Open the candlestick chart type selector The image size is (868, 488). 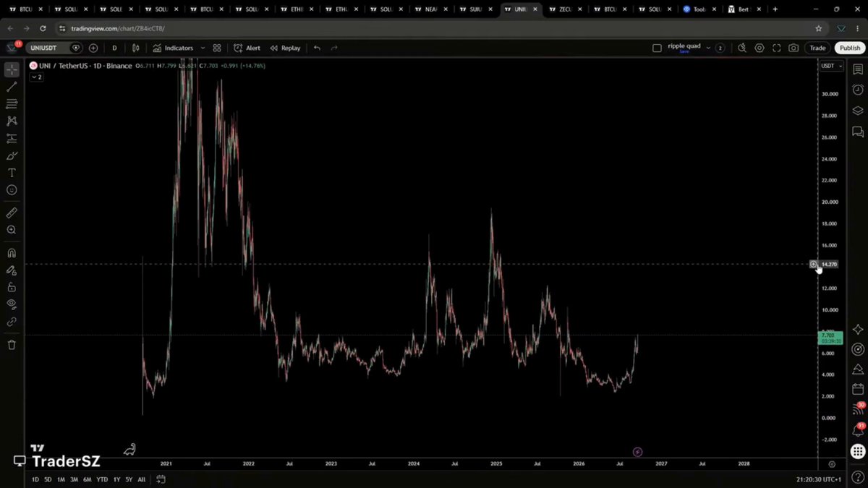pyautogui.click(x=135, y=48)
